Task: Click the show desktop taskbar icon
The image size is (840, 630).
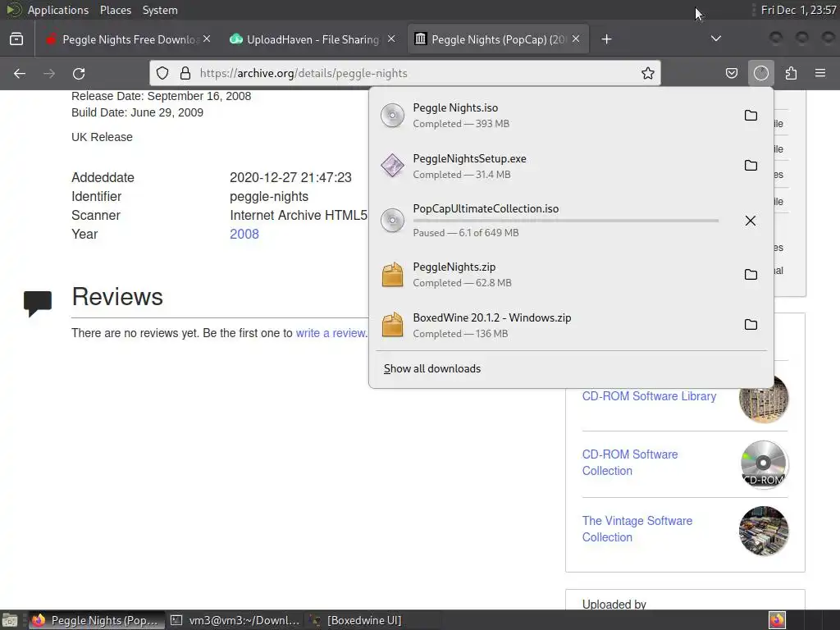Action: click(10, 620)
